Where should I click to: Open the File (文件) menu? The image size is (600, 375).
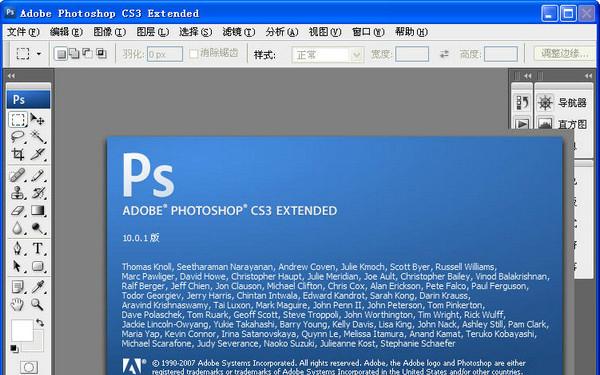(x=23, y=32)
